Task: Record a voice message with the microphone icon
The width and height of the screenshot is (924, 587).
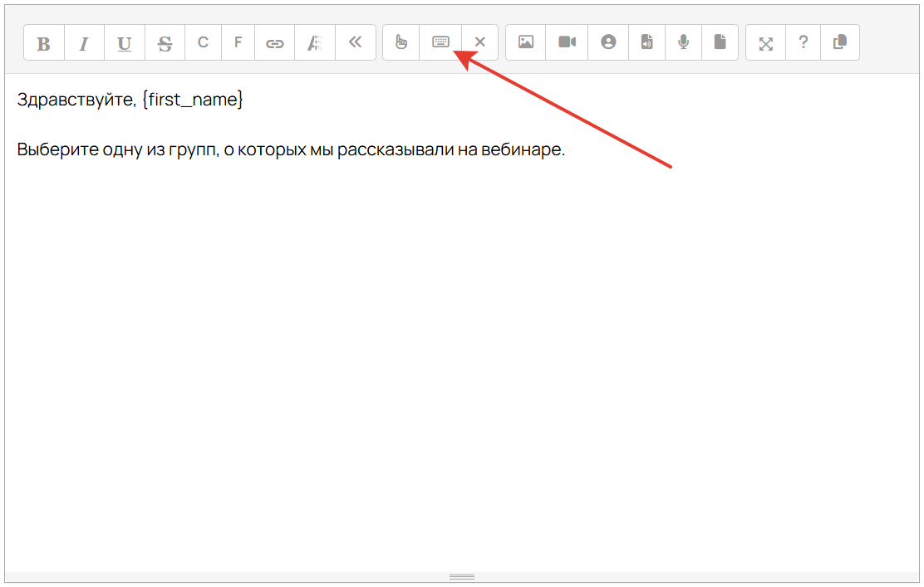Action: pos(683,42)
